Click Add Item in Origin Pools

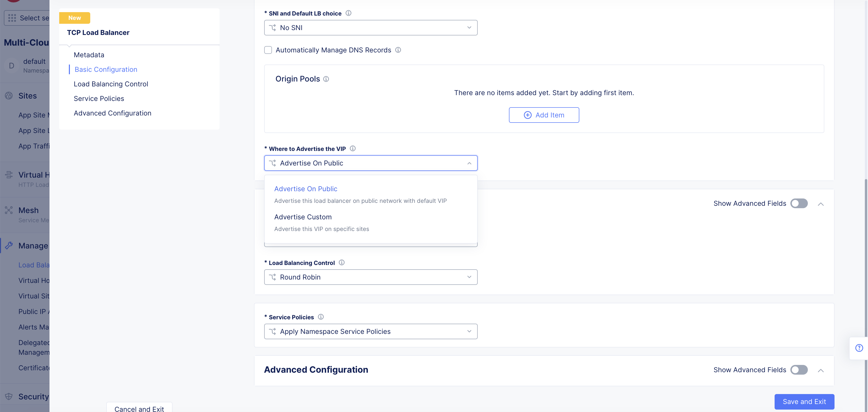tap(543, 115)
